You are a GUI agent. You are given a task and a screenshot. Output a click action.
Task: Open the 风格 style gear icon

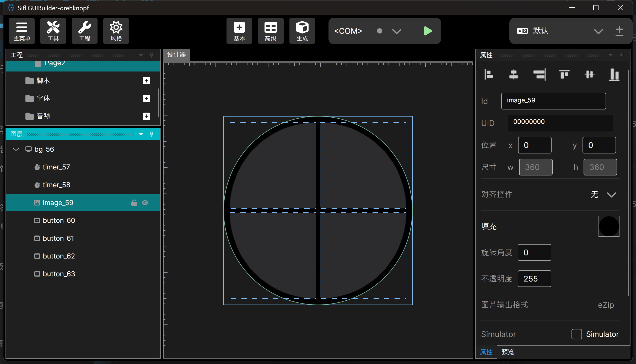(116, 31)
